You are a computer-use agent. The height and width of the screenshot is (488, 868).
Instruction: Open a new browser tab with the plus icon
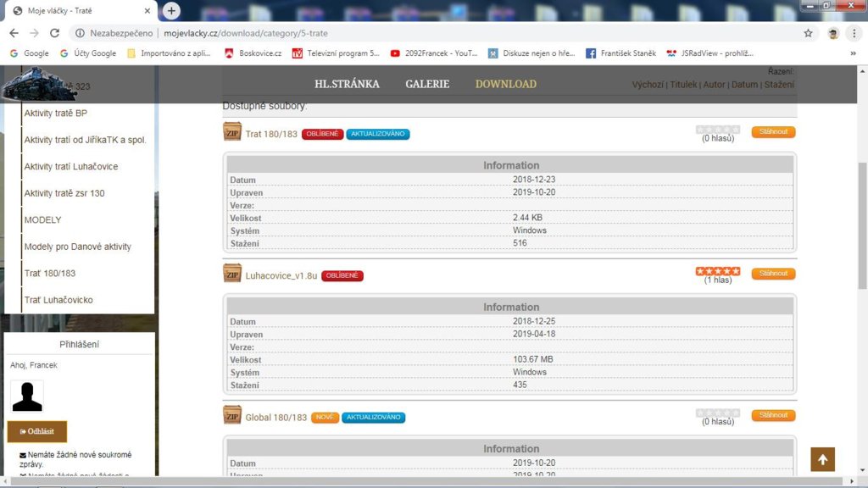tap(172, 10)
